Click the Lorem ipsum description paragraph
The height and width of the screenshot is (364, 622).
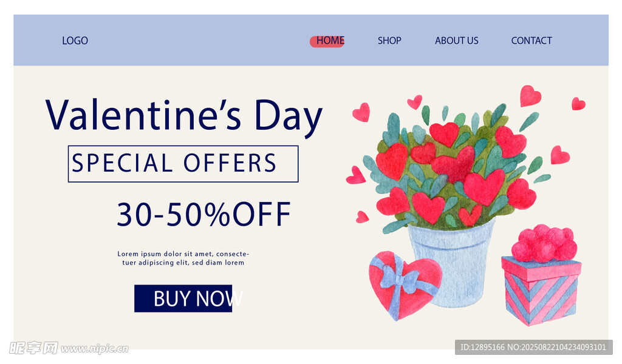tap(183, 258)
